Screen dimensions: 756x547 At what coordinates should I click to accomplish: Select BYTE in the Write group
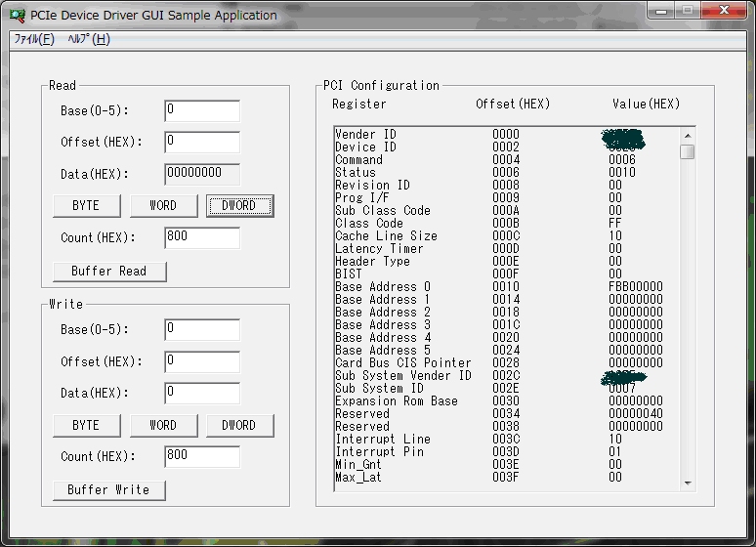[87, 426]
